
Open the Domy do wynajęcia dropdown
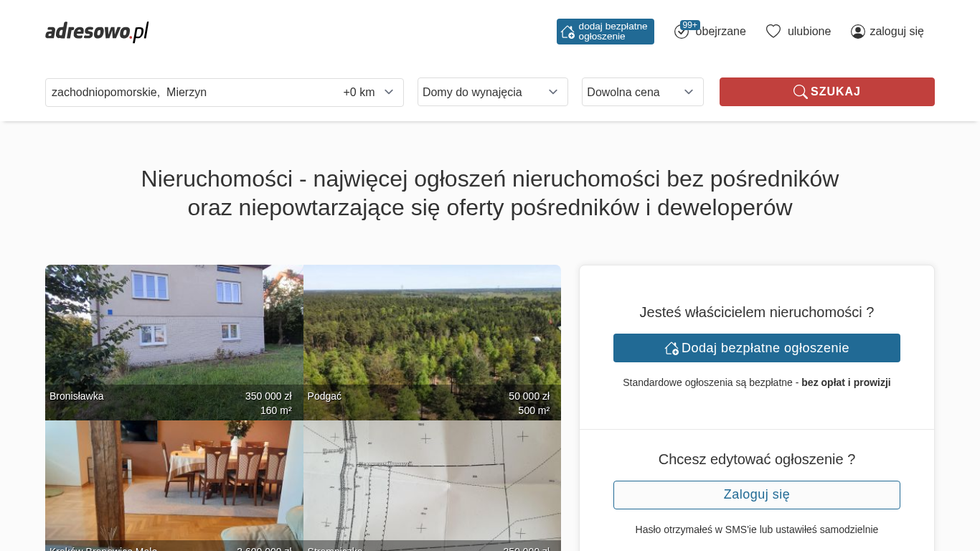click(x=492, y=92)
